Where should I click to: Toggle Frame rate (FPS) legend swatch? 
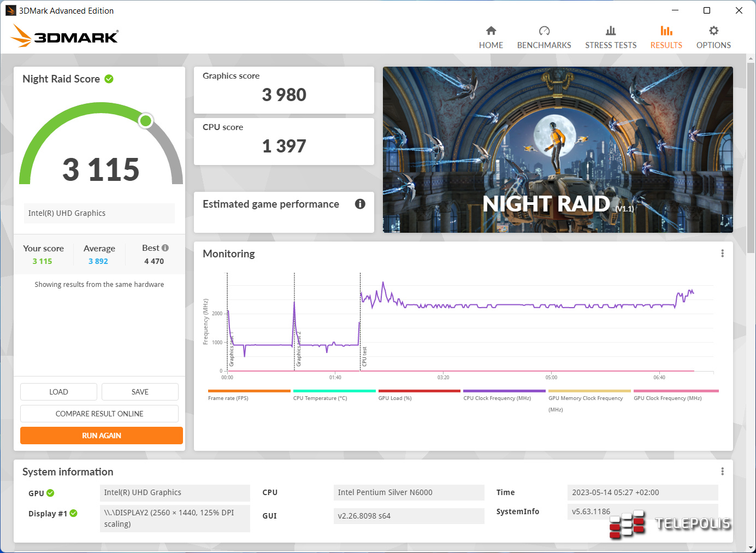[x=249, y=391]
